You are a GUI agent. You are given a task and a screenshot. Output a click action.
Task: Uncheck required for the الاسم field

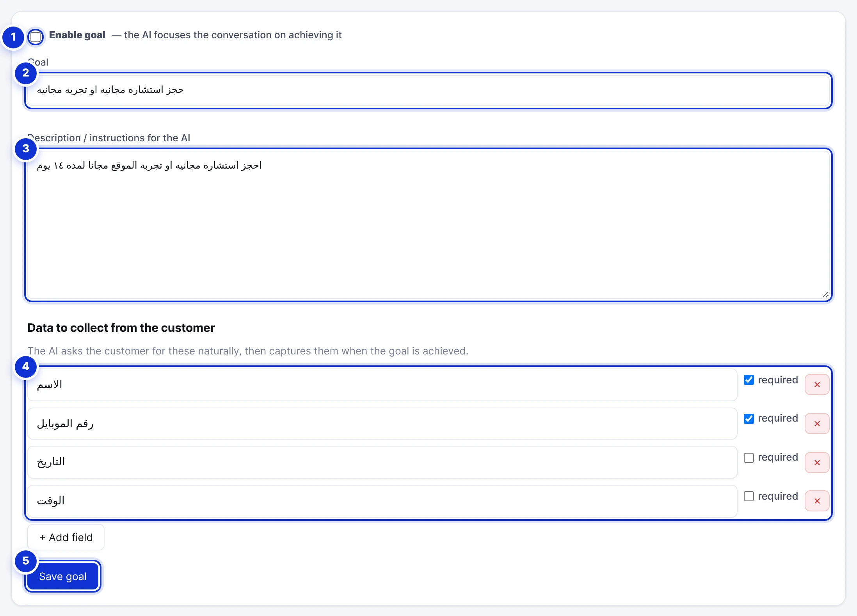click(749, 380)
